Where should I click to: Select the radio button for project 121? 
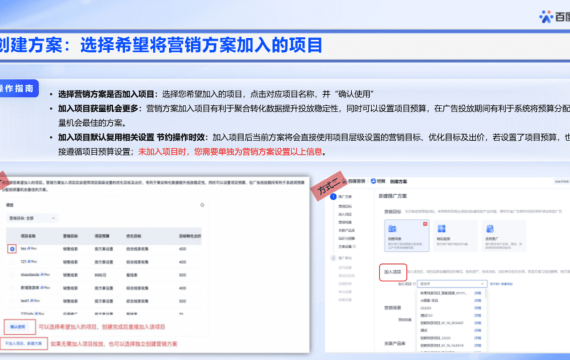click(12, 262)
